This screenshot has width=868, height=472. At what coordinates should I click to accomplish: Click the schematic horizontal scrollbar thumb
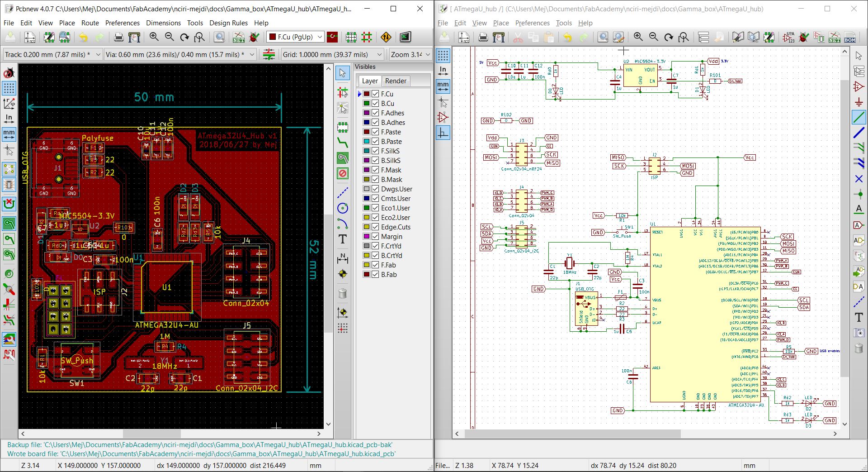click(572, 434)
